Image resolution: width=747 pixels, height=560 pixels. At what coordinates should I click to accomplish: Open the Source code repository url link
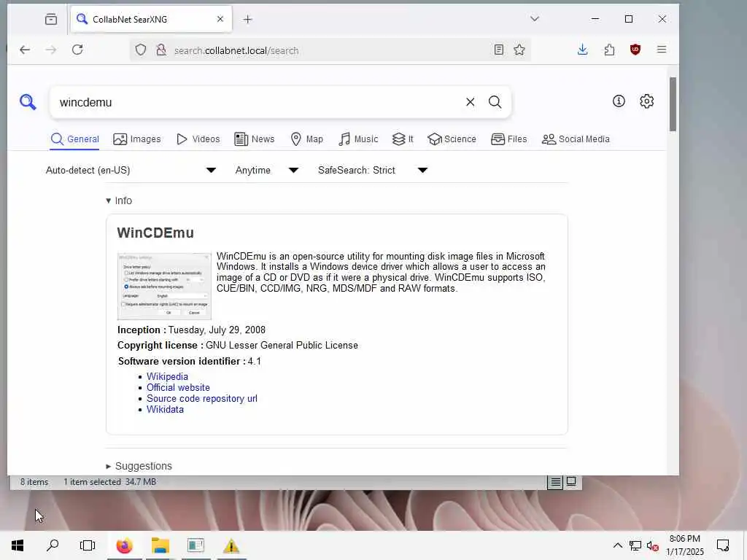[202, 398]
